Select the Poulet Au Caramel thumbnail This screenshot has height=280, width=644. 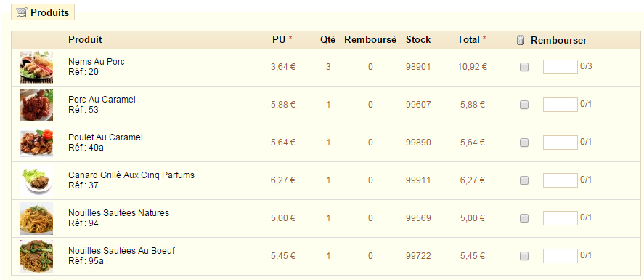(36, 143)
